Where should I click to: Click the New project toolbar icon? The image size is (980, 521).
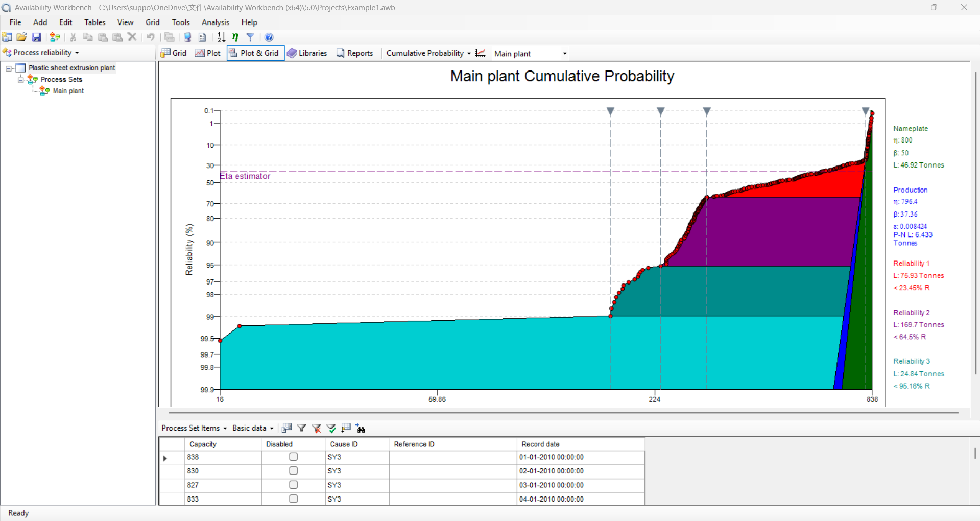pos(7,37)
